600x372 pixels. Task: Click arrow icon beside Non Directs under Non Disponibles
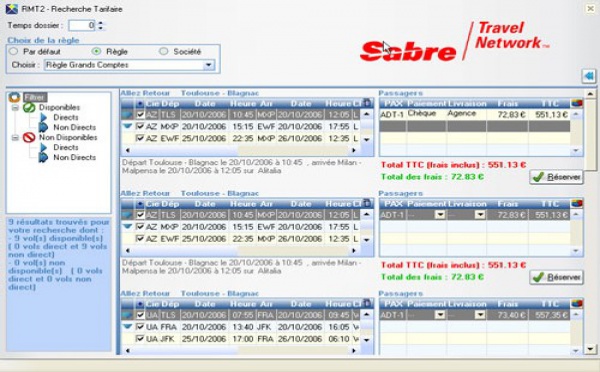44,157
